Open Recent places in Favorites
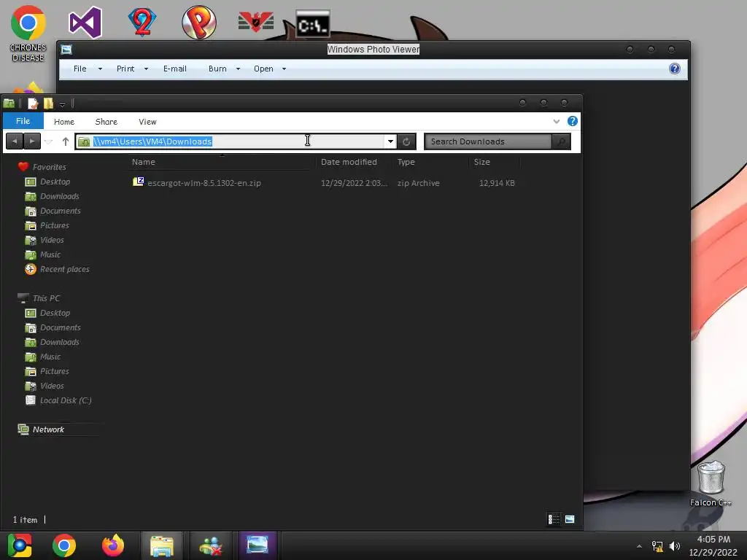This screenshot has height=560, width=747. 64,269
